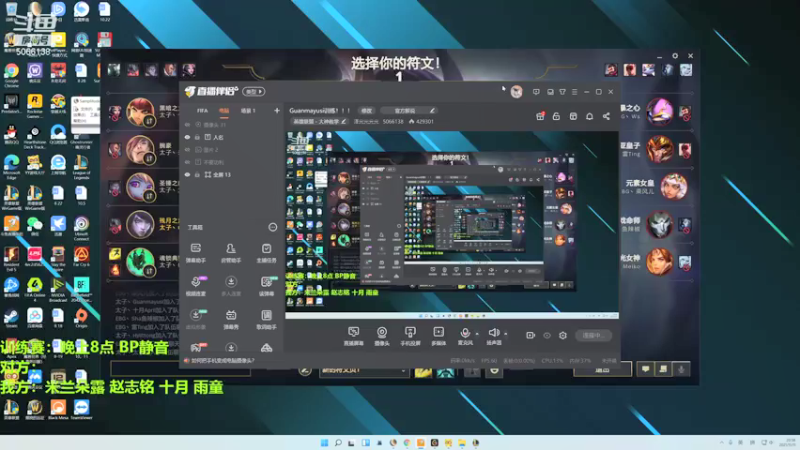Open the streamer avatar profile
This screenshot has height=450, width=800.
[516, 92]
